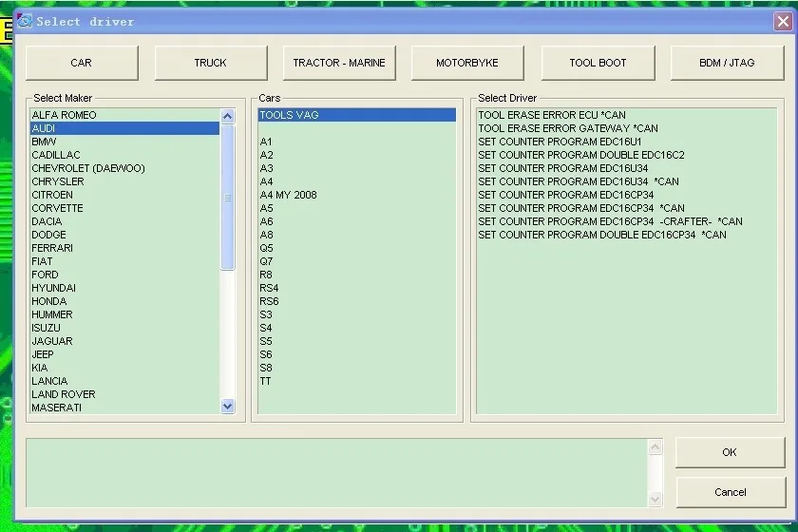
Task: Select A8 car model
Action: pyautogui.click(x=357, y=235)
